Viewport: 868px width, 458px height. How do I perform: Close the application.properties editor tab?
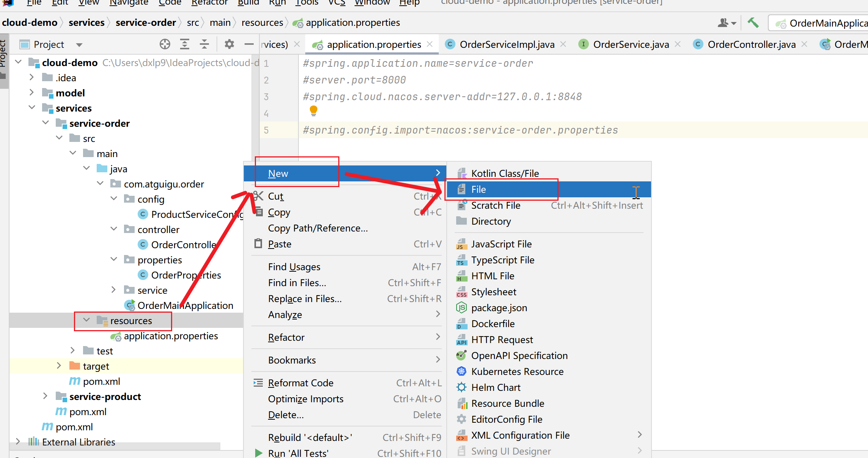pyautogui.click(x=430, y=44)
